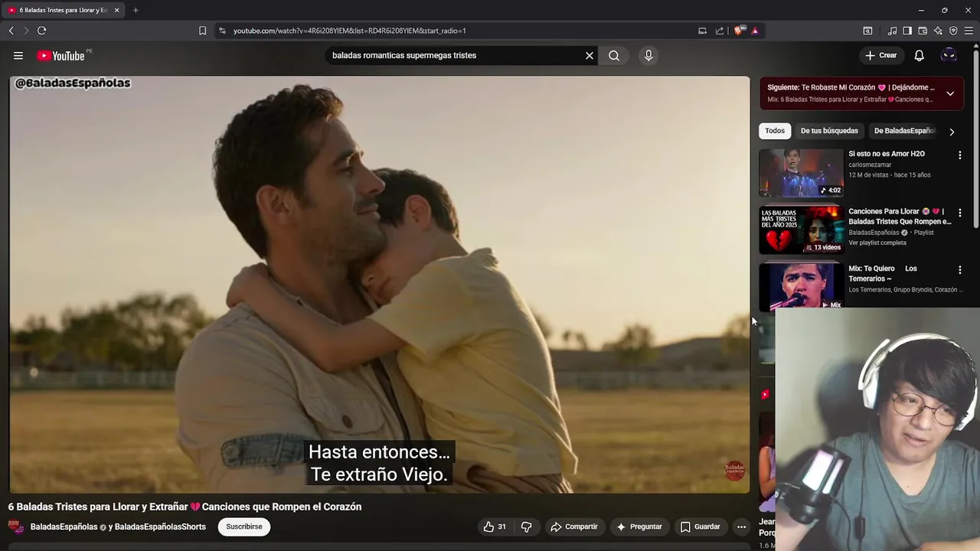Open the Crear menu
The image size is (980, 551).
[880, 55]
